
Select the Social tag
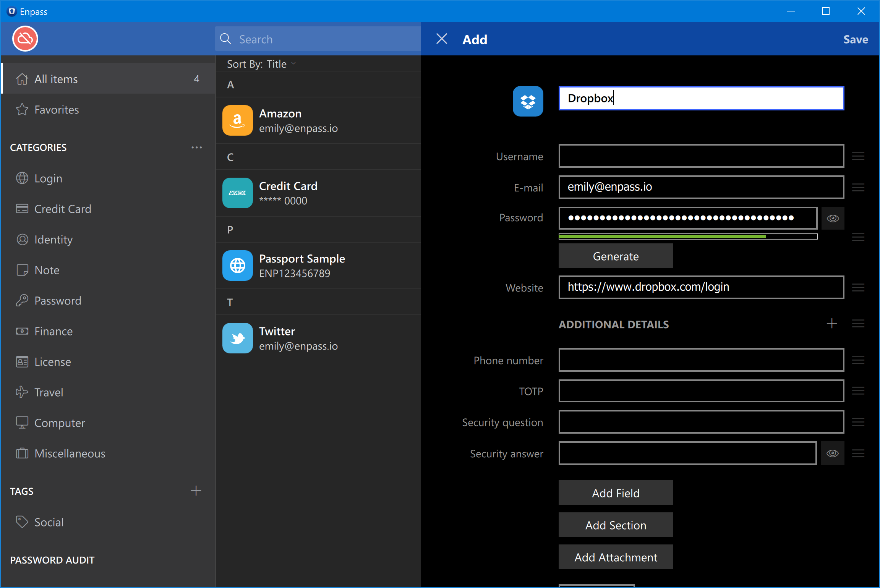coord(49,522)
